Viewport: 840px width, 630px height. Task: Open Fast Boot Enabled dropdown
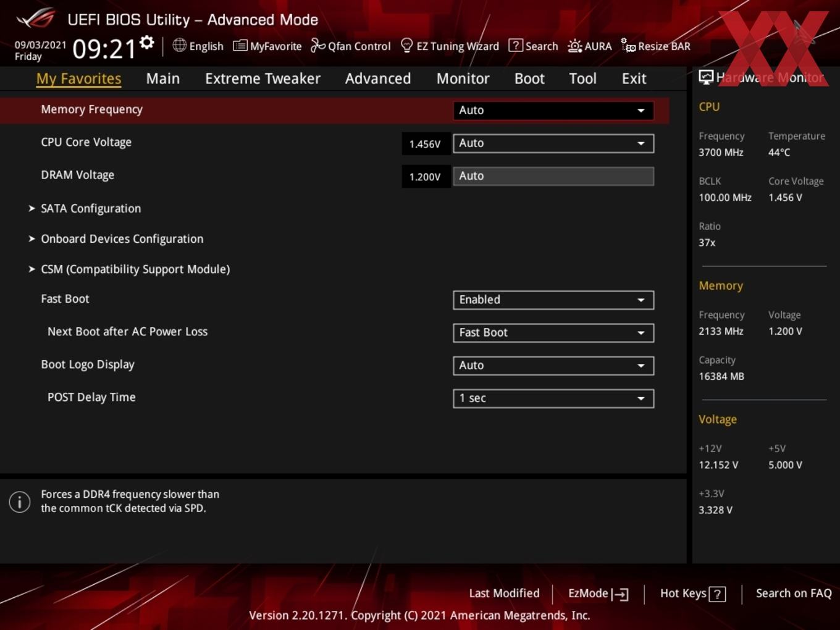pos(553,300)
